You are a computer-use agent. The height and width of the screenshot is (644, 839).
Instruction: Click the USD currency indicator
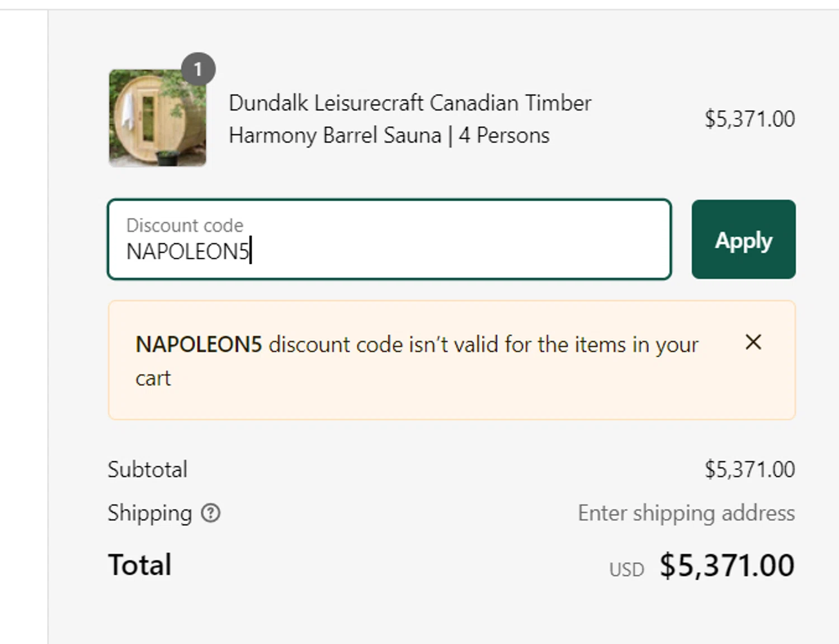tap(626, 570)
